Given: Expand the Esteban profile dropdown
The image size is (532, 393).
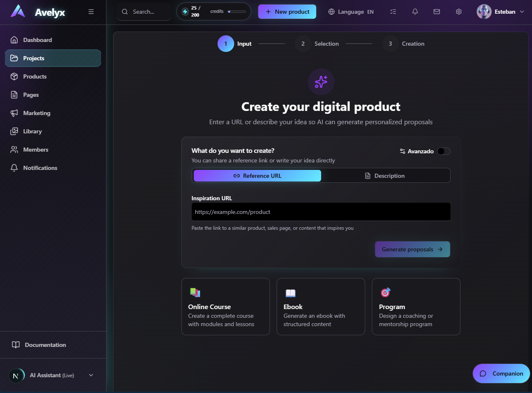Looking at the screenshot, I should tap(501, 12).
